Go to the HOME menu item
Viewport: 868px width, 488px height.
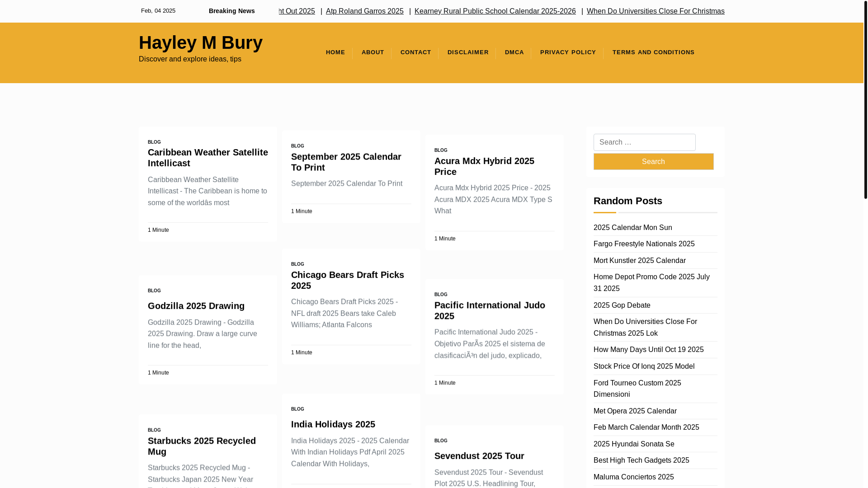click(x=335, y=52)
